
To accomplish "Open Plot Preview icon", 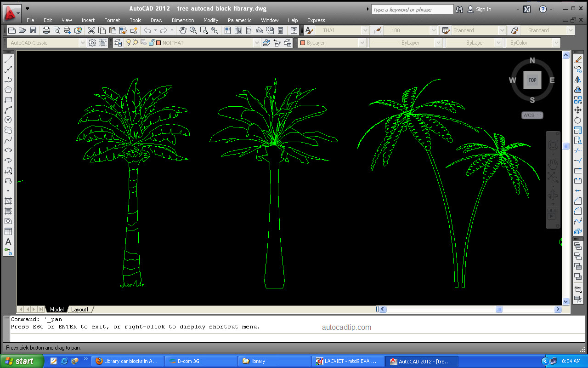I will click(57, 30).
